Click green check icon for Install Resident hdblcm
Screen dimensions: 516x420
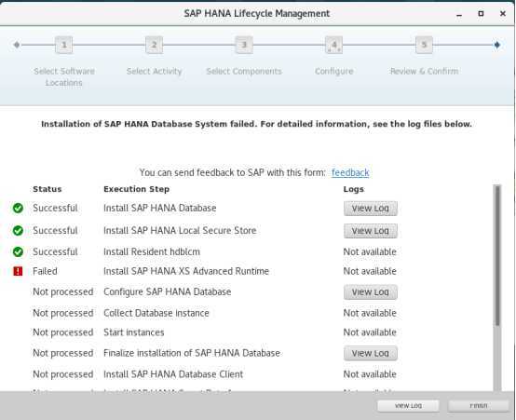(18, 251)
